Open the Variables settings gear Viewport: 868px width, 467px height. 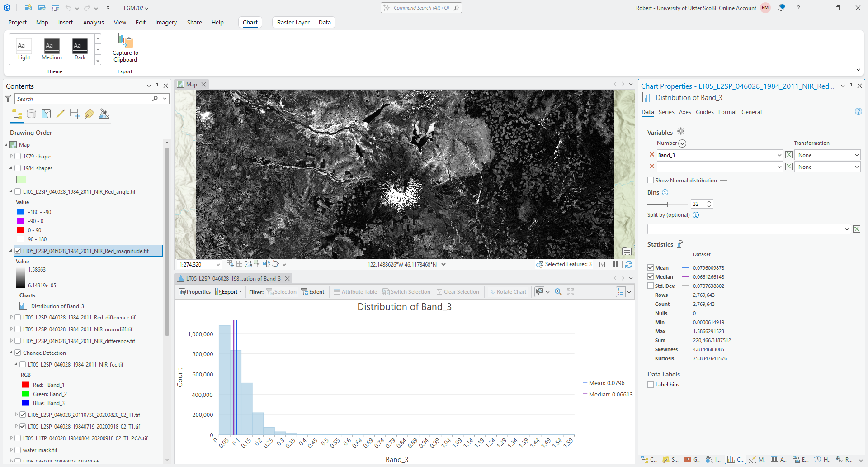681,132
